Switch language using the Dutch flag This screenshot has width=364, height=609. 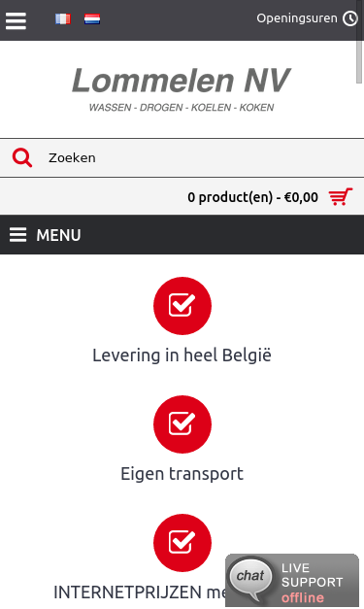(92, 18)
